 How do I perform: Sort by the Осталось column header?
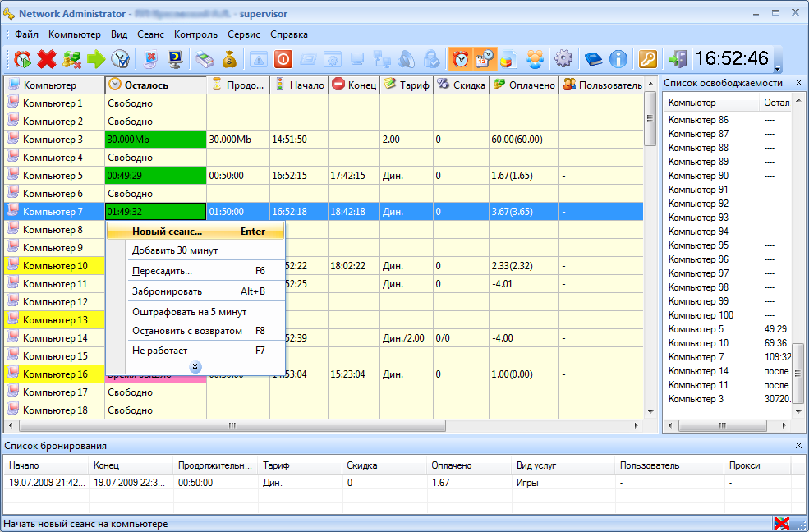click(156, 85)
